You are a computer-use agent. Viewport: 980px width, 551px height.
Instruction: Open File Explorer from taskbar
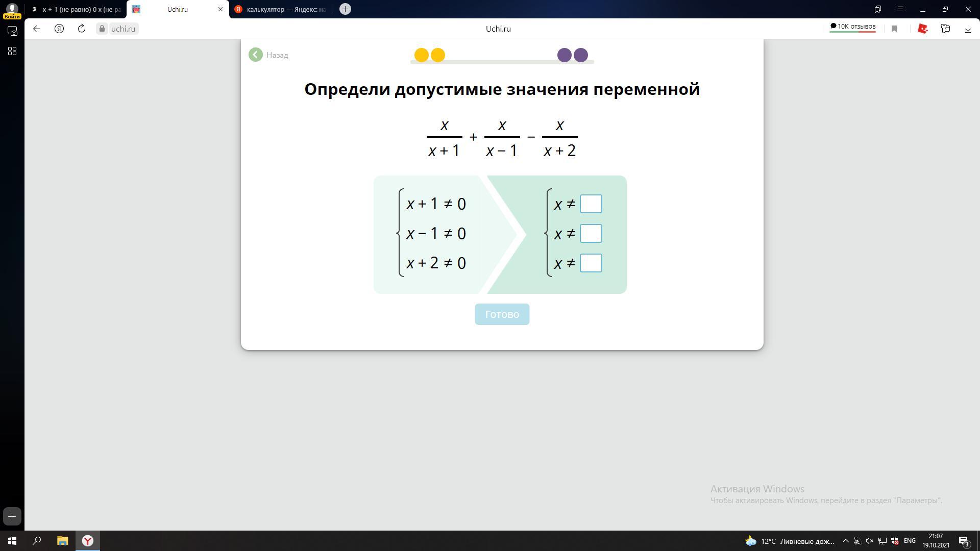point(62,541)
